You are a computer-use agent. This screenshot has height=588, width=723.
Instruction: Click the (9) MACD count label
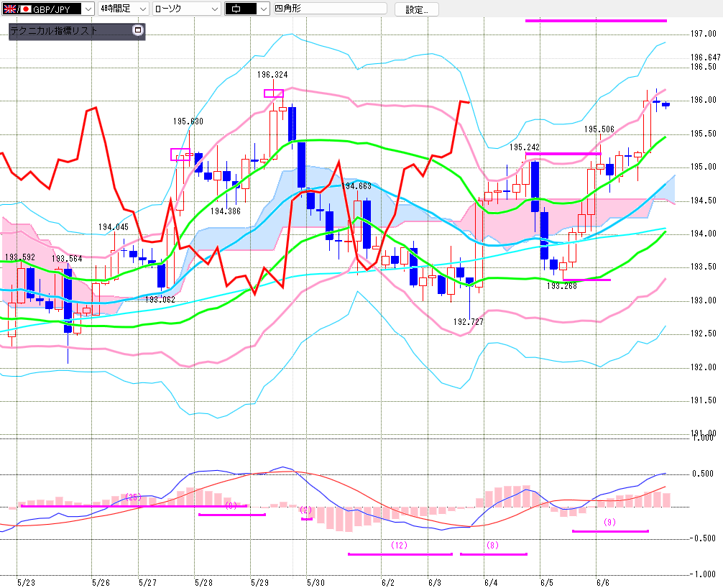tap(609, 522)
